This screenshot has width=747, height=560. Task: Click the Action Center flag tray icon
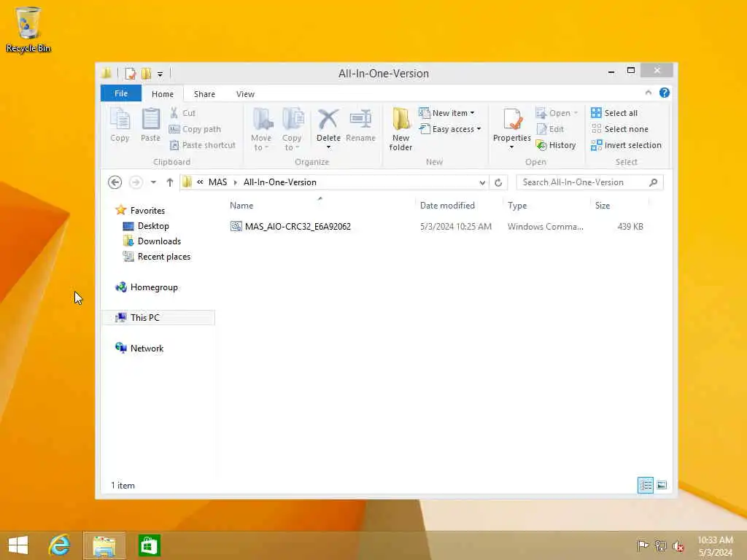click(643, 545)
